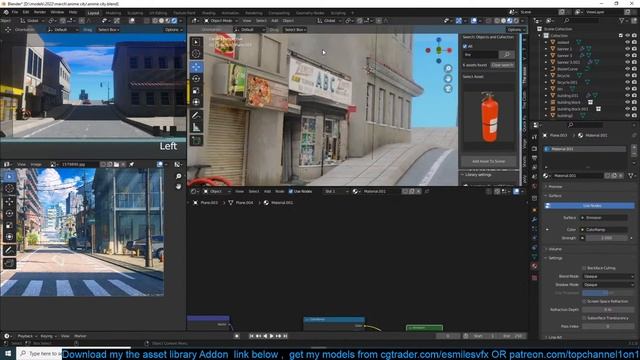This screenshot has width=640, height=360.
Task: Select the Select Box tool in main viewport
Action: point(196,42)
